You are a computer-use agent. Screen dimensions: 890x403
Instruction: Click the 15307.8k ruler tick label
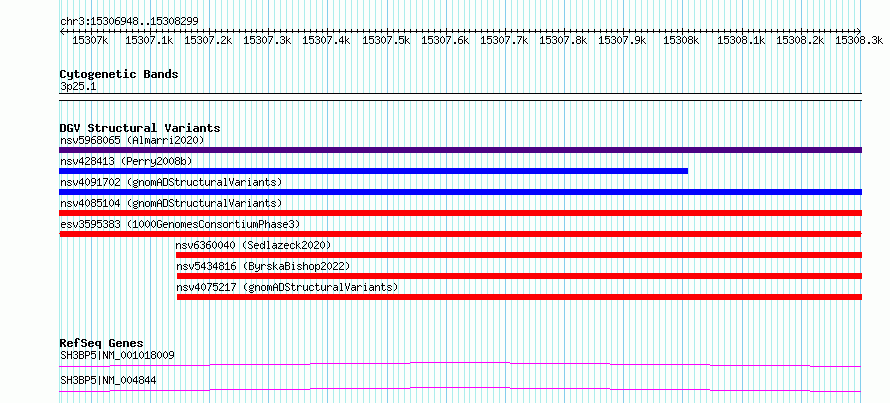(x=563, y=40)
